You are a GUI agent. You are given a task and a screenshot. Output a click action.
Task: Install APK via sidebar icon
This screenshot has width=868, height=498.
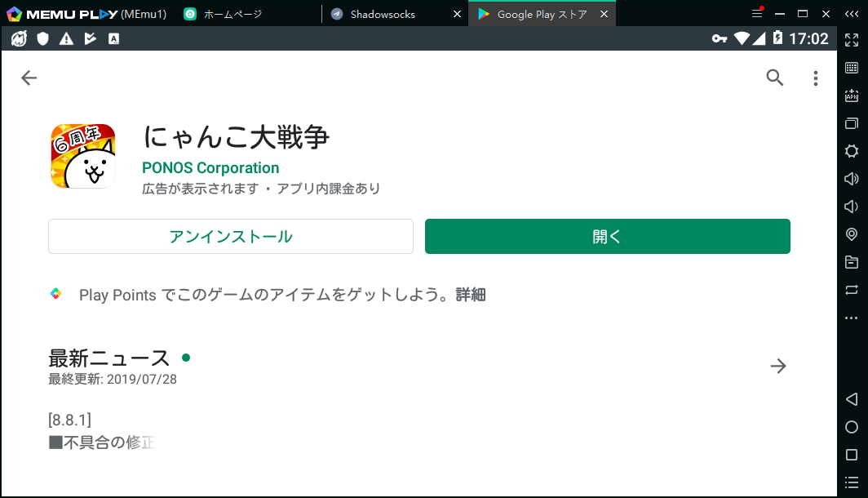point(852,96)
